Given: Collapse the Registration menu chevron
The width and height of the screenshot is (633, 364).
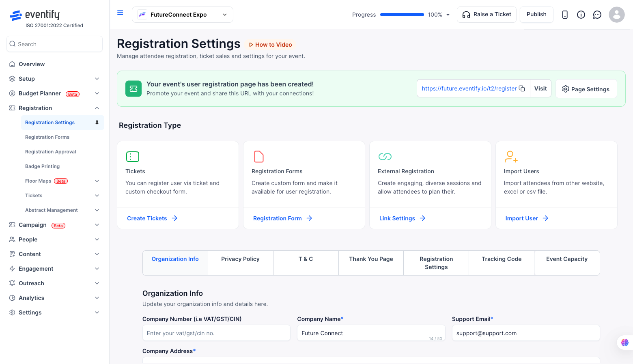Looking at the screenshot, I should pyautogui.click(x=97, y=108).
